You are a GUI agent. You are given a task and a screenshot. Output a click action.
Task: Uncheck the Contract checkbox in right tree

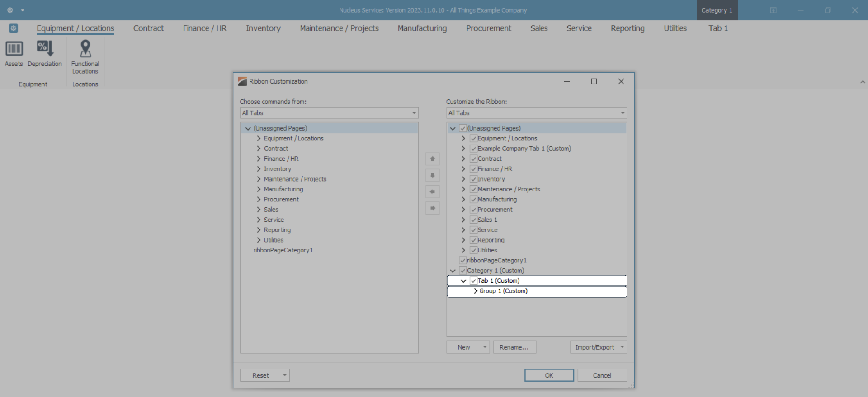coord(473,159)
